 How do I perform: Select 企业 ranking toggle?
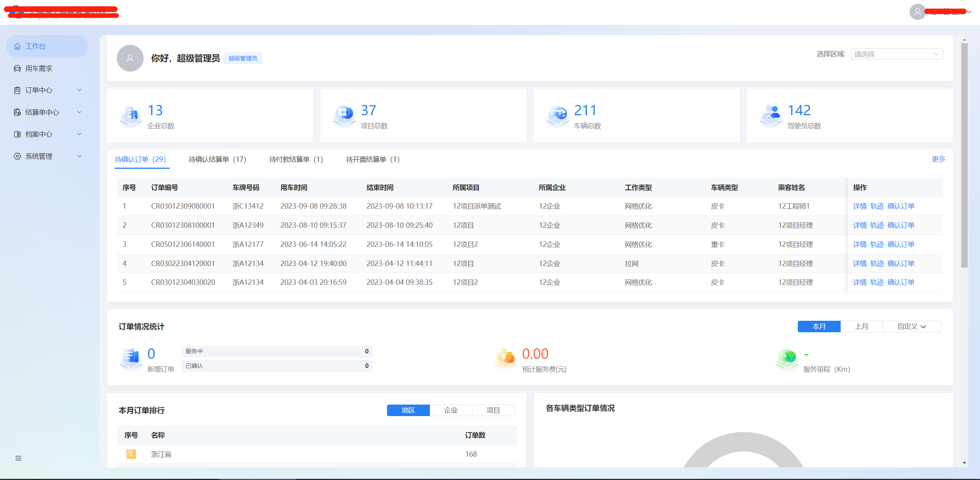[x=451, y=410]
